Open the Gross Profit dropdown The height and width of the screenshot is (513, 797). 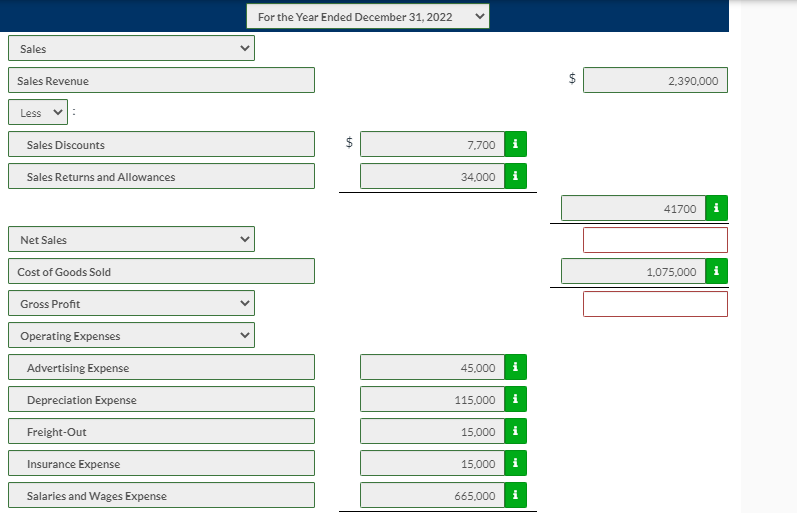pyautogui.click(x=132, y=303)
